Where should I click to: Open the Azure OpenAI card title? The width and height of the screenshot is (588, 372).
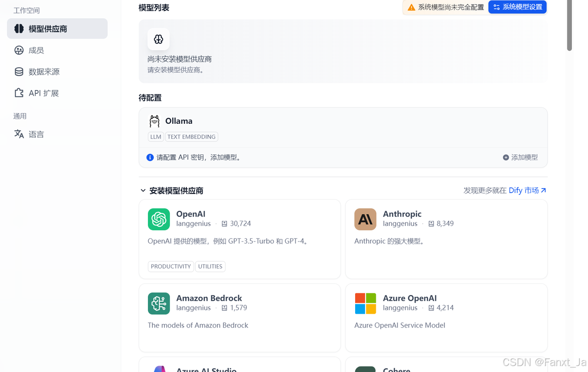coord(410,298)
